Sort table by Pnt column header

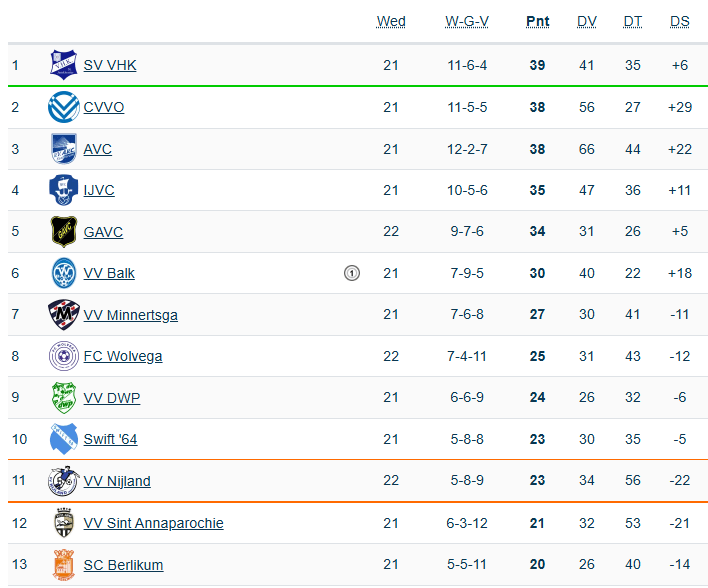[x=537, y=22]
